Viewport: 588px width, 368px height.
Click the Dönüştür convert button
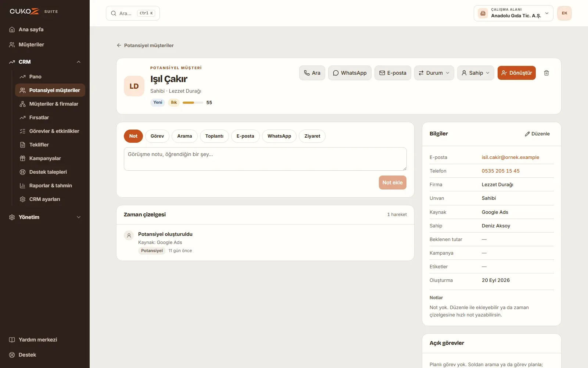(x=517, y=73)
